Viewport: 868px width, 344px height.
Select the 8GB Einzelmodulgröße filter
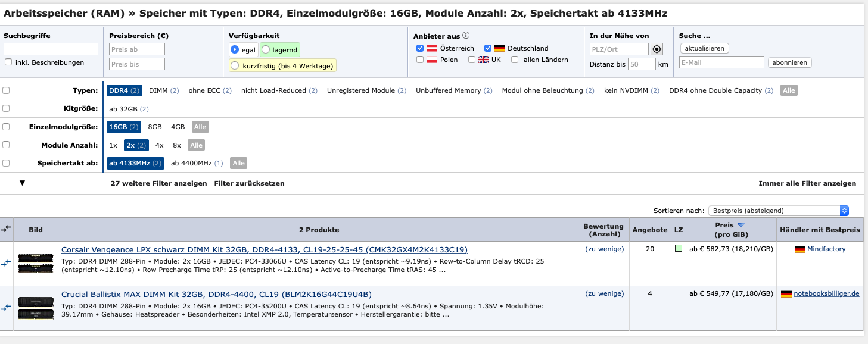coord(155,127)
